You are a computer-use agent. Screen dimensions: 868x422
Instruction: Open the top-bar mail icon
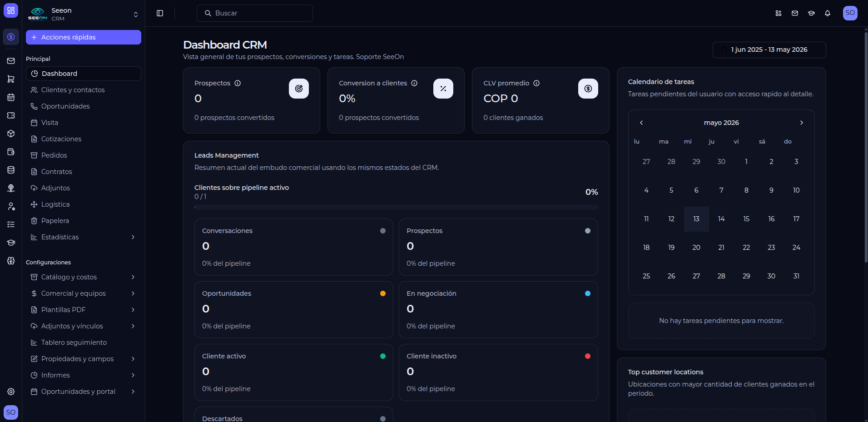795,13
